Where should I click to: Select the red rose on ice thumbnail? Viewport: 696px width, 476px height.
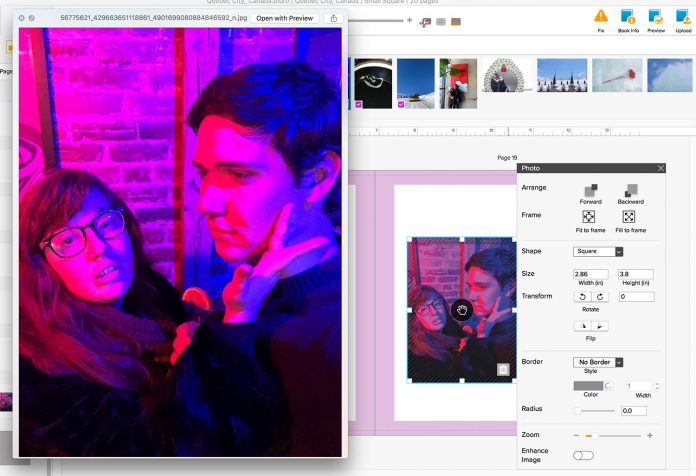(x=617, y=75)
